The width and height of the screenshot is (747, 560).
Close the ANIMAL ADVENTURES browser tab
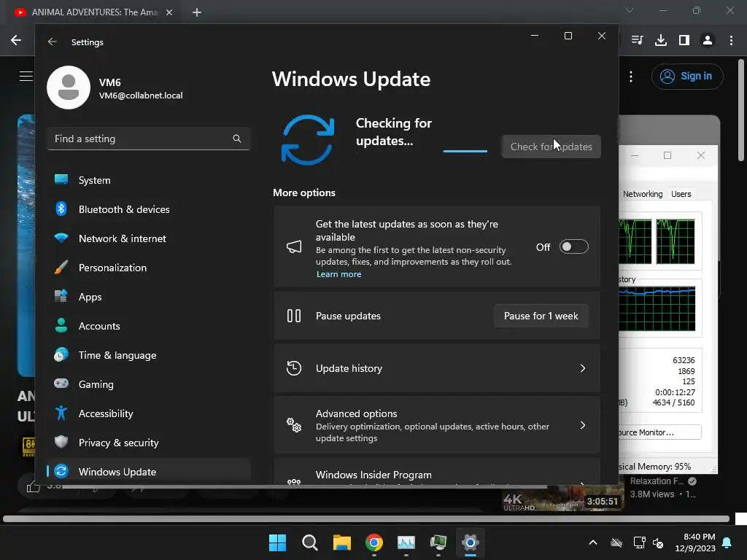[169, 12]
